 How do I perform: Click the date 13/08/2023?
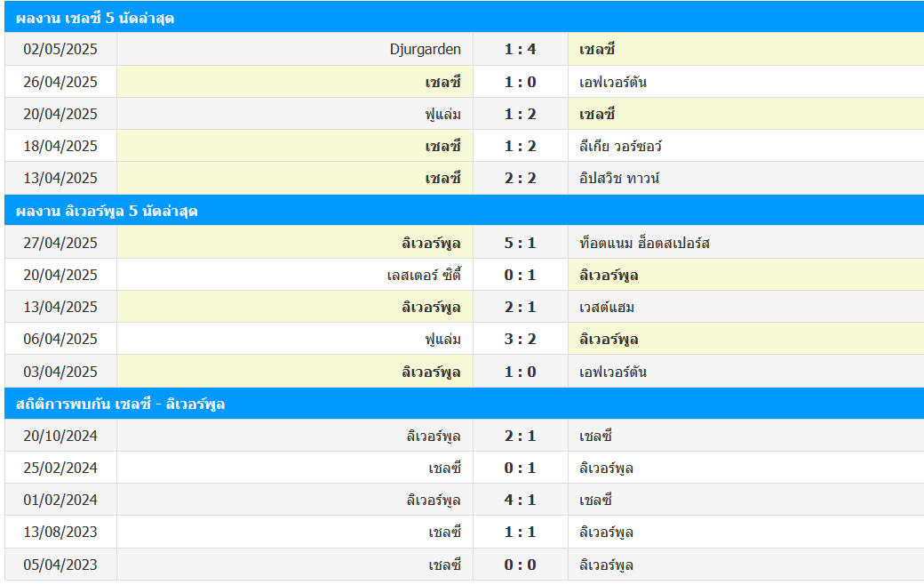tap(60, 532)
